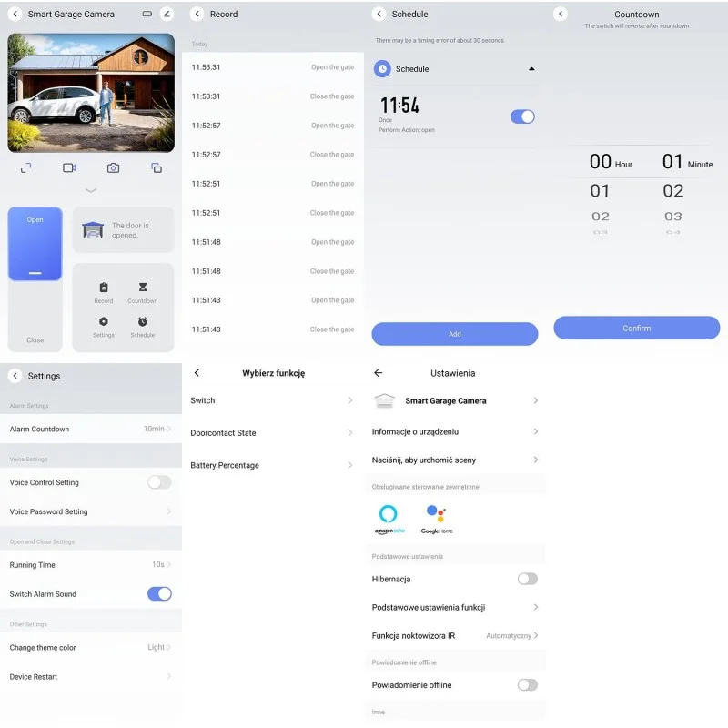This screenshot has width=728, height=728.
Task: Disable the 11:54 schedule toggle
Action: click(522, 116)
